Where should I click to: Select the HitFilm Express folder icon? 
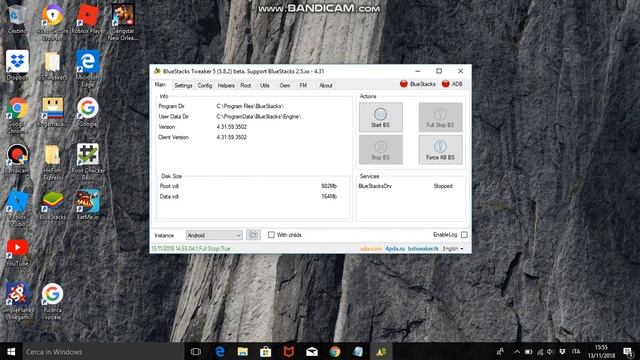[52, 162]
